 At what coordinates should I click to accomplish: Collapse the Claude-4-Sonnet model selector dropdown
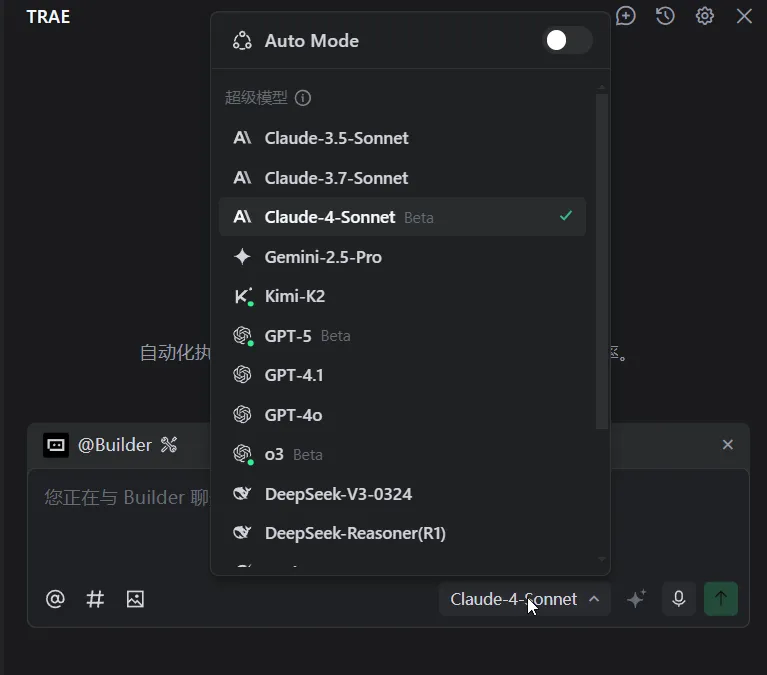(524, 599)
